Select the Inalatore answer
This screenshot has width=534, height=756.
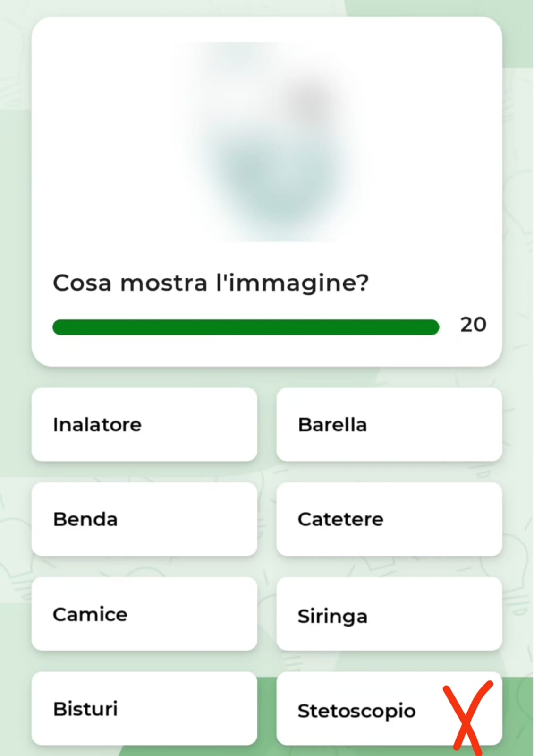coord(144,424)
